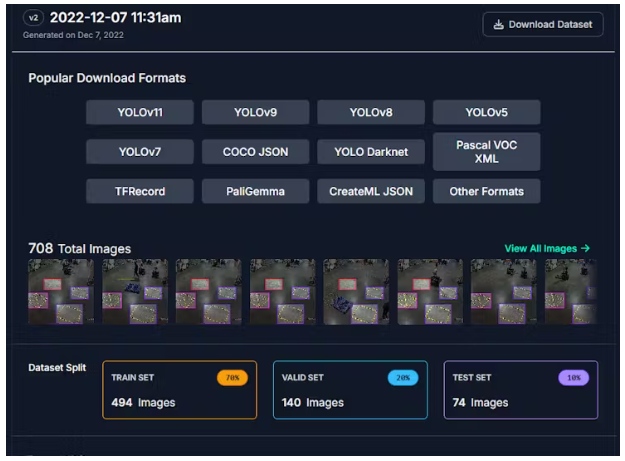
Task: Select the YOLOv9 download format
Action: click(255, 112)
